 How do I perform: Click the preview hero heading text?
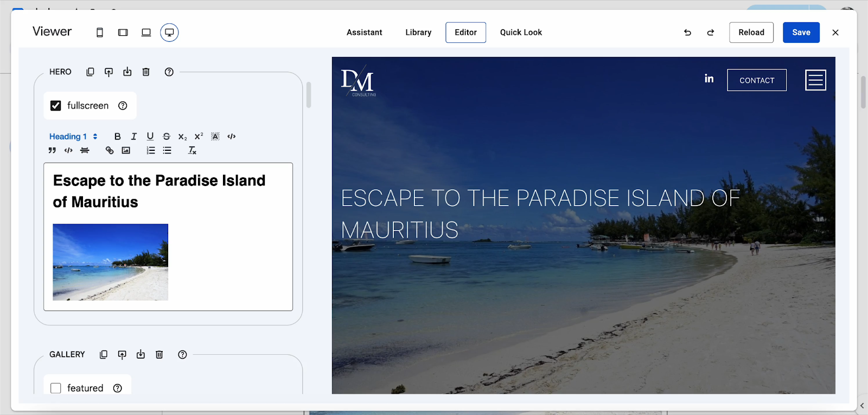click(540, 214)
